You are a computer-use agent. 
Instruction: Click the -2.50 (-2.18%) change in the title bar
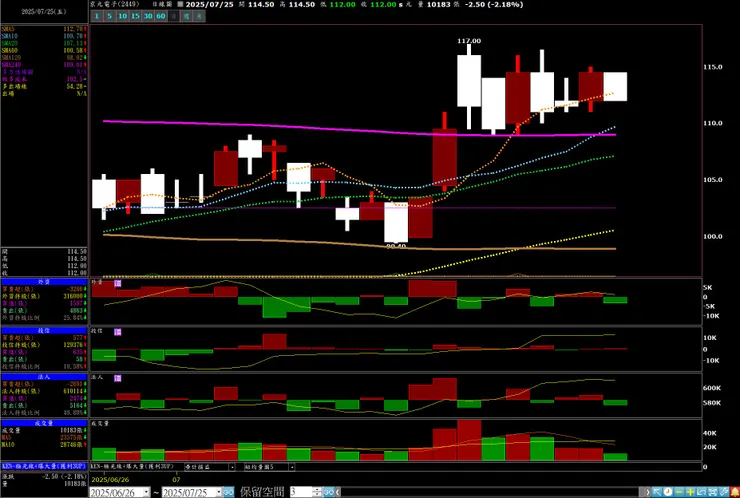[493, 4]
